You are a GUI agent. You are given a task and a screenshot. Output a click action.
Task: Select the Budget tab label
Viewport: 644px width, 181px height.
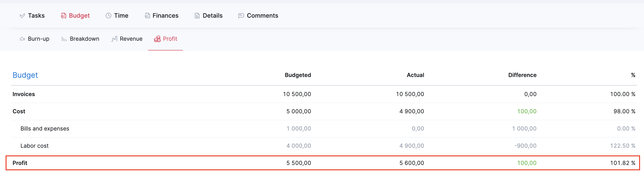(x=79, y=16)
